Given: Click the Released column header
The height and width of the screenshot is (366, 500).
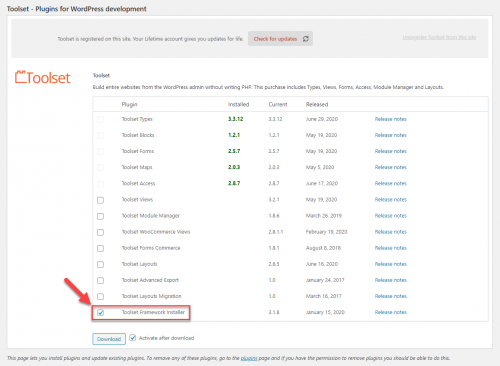Looking at the screenshot, I should click(317, 104).
